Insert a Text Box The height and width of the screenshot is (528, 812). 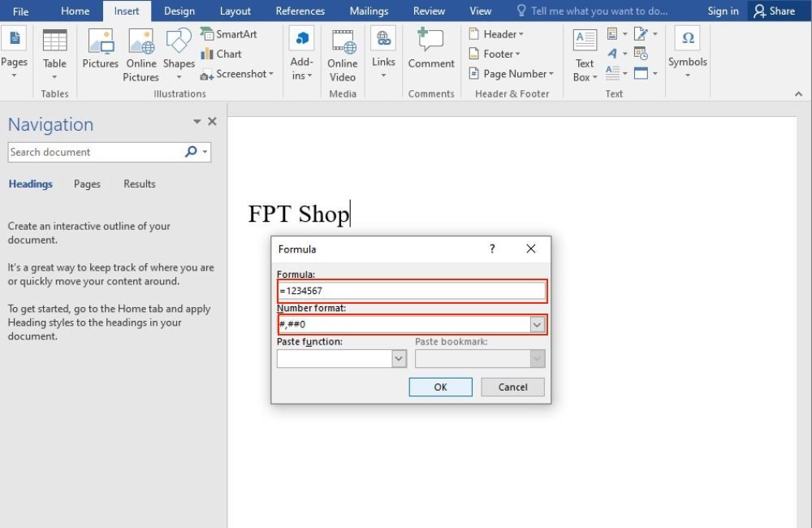(585, 54)
